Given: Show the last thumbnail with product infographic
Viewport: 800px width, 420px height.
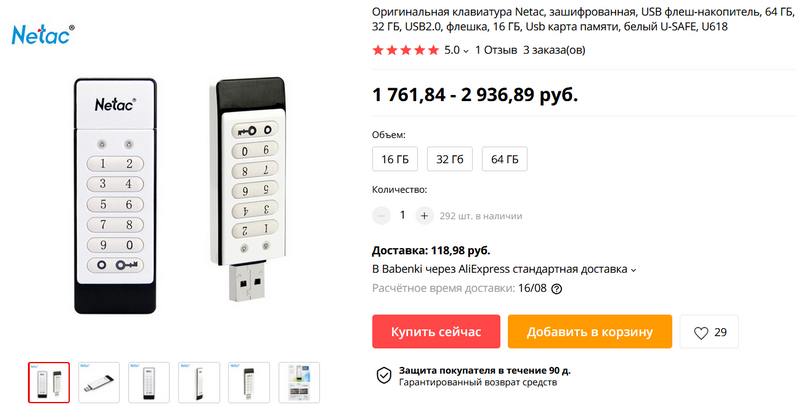Looking at the screenshot, I should (x=299, y=383).
